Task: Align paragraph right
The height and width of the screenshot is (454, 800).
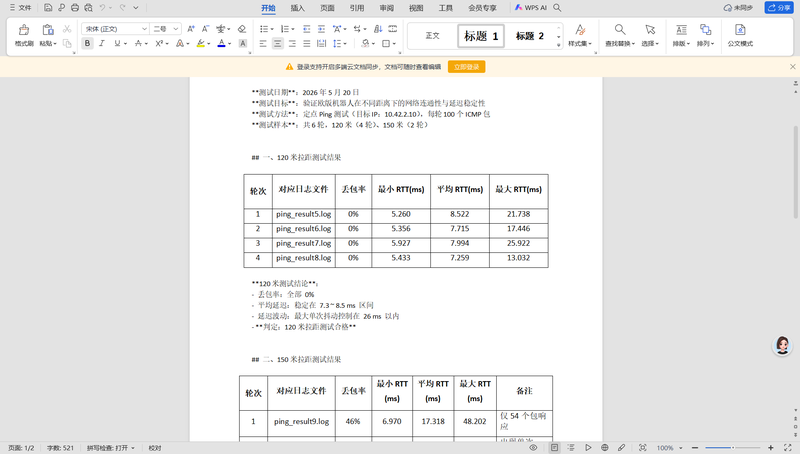Action: click(292, 44)
